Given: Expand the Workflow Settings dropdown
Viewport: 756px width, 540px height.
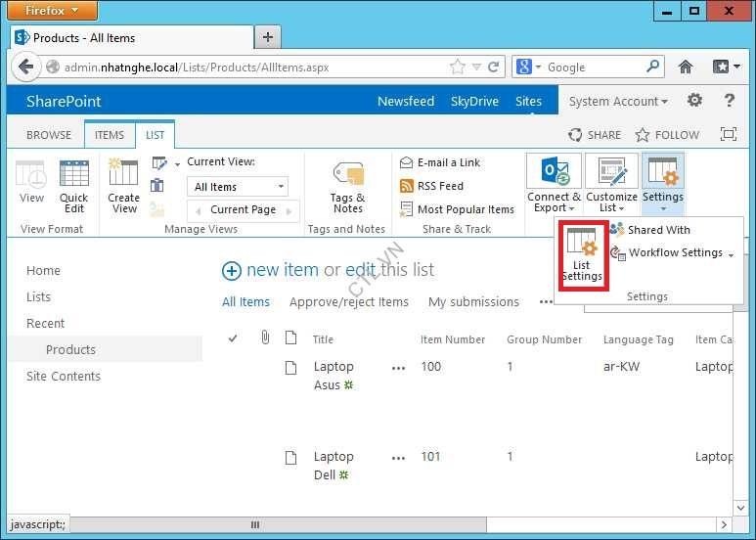Looking at the screenshot, I should click(x=731, y=254).
